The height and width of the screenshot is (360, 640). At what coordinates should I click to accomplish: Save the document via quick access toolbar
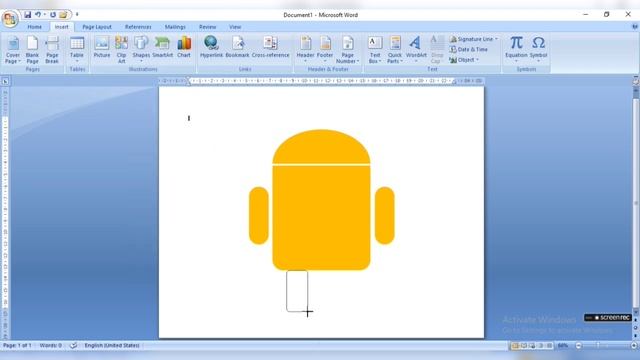27,15
